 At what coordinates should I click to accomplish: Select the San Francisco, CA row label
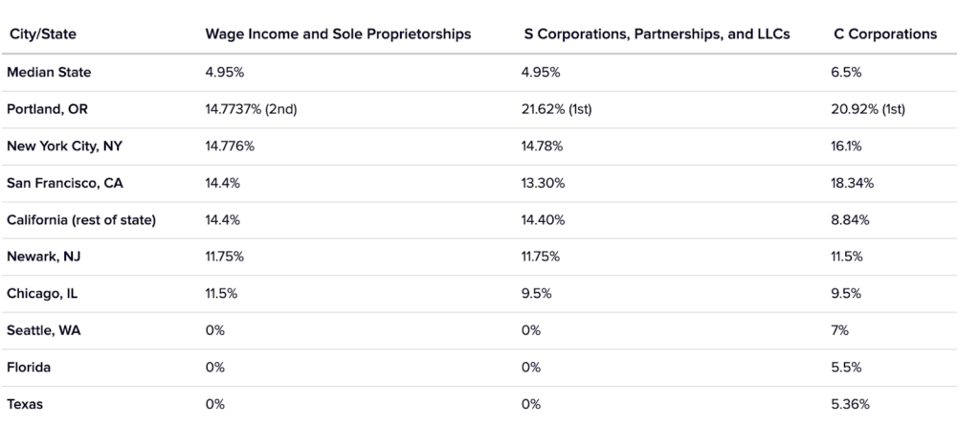point(63,183)
